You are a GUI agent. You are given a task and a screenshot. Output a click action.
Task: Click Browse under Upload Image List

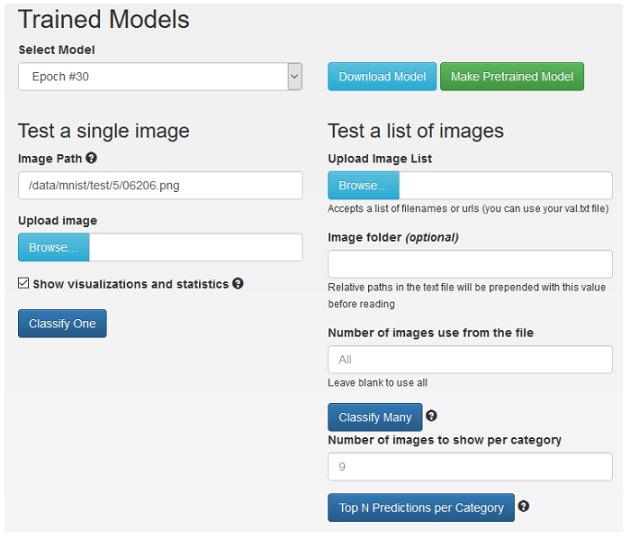click(364, 185)
